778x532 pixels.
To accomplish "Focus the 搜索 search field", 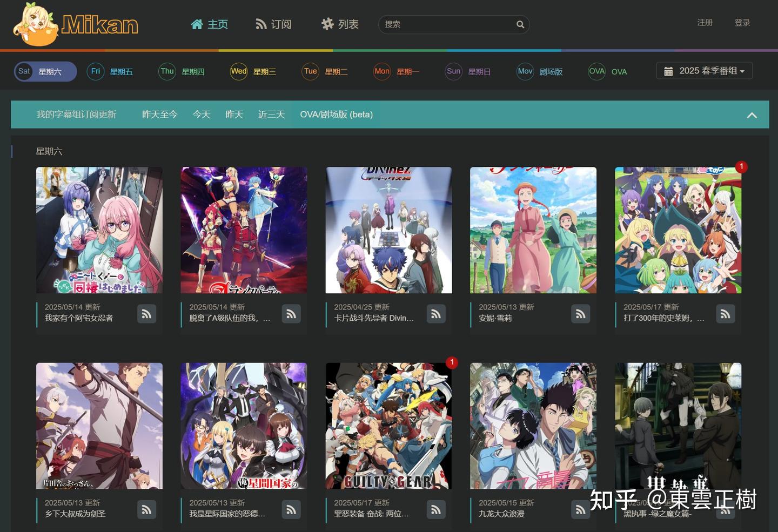I will (454, 24).
